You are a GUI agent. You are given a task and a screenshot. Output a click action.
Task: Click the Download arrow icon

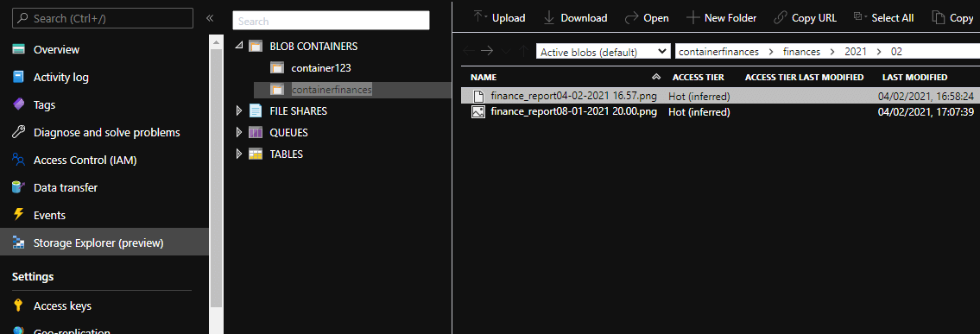tap(549, 17)
